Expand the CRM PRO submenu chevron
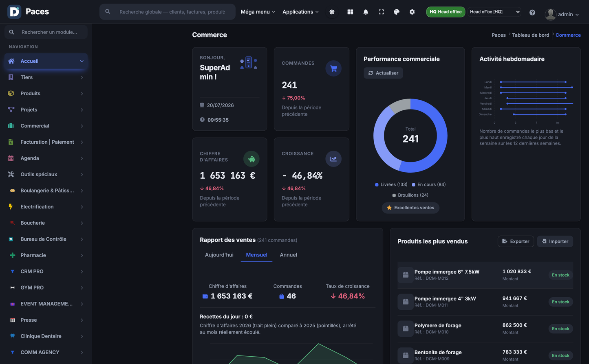The height and width of the screenshot is (364, 589). (x=82, y=272)
